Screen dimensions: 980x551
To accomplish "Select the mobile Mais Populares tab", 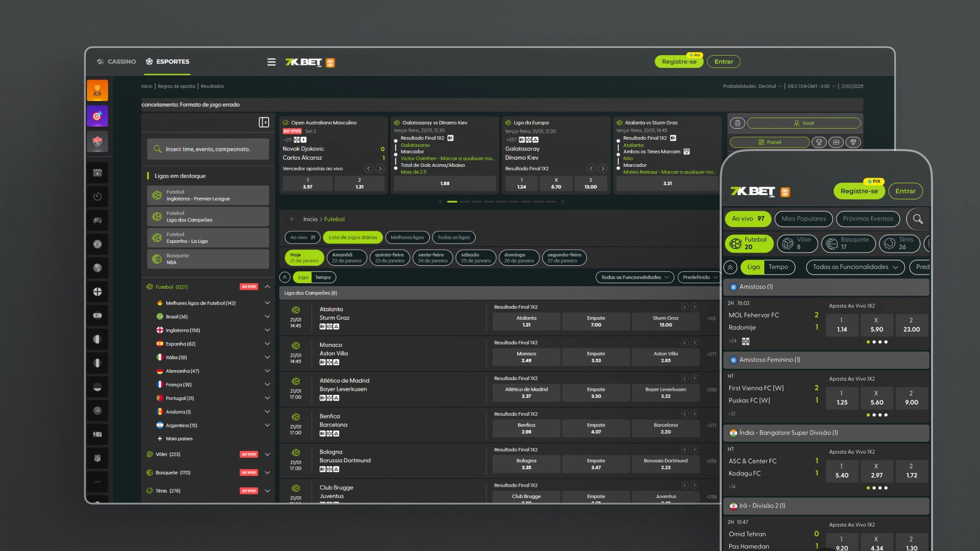I will [803, 219].
